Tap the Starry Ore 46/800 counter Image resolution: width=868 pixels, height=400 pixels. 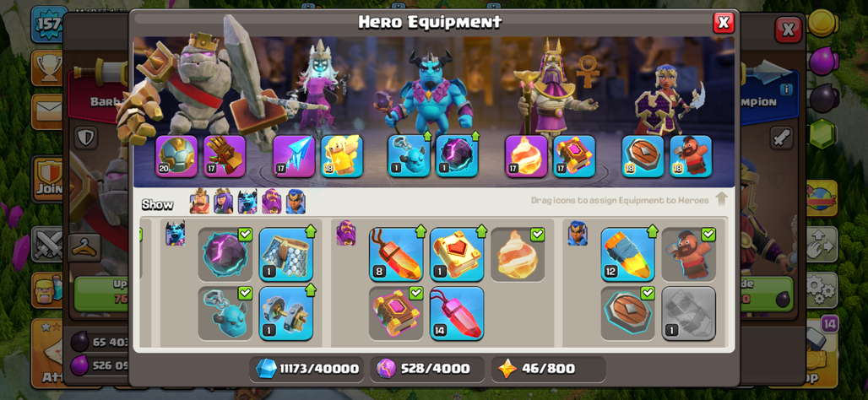548,369
